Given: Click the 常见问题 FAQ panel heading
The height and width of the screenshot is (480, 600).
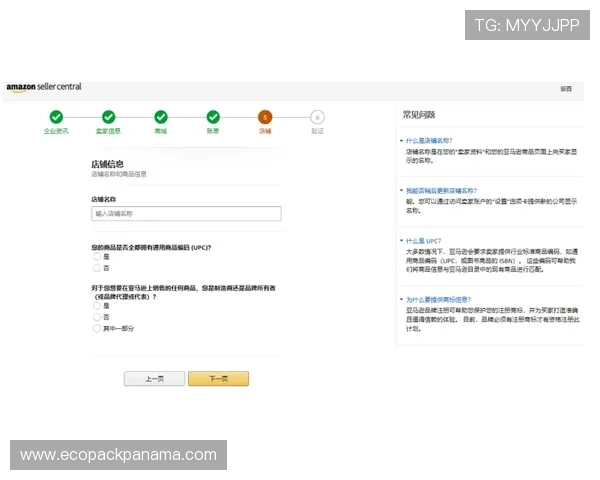Looking at the screenshot, I should coord(419,114).
